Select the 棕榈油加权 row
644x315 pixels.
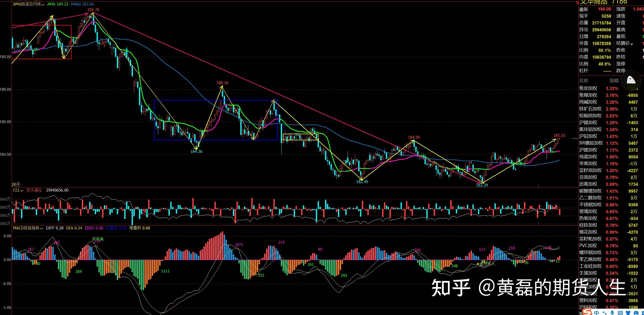point(608,116)
